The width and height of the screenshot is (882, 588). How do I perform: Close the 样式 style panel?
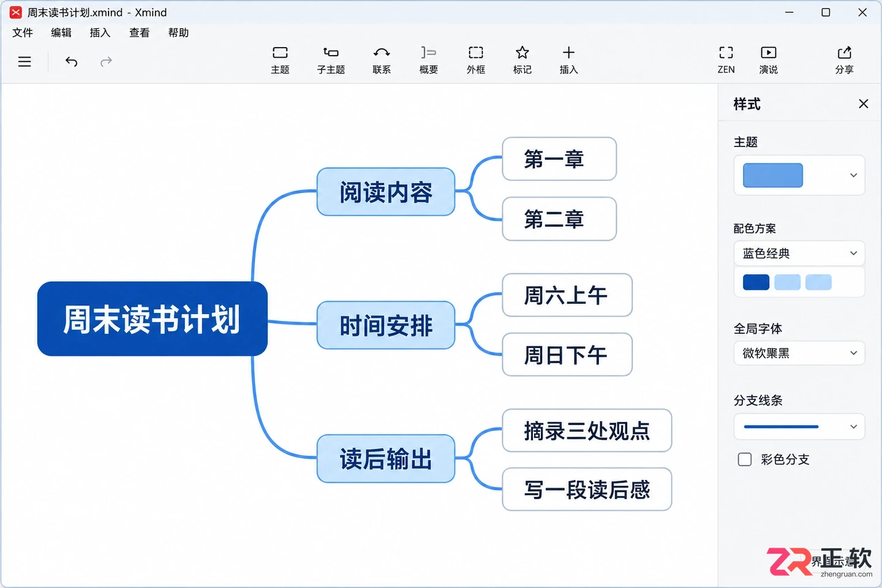click(x=864, y=104)
